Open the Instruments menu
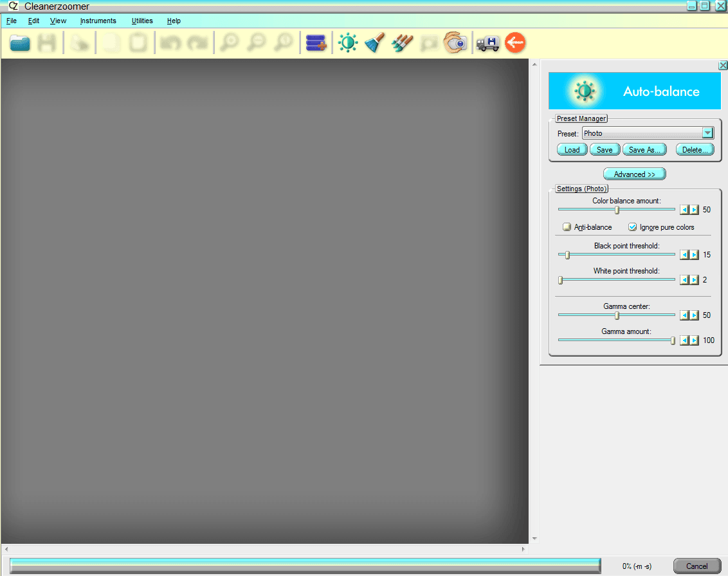 (x=98, y=21)
